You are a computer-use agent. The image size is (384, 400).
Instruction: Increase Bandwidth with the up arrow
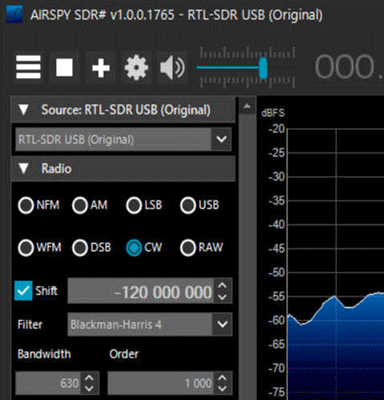[89, 378]
